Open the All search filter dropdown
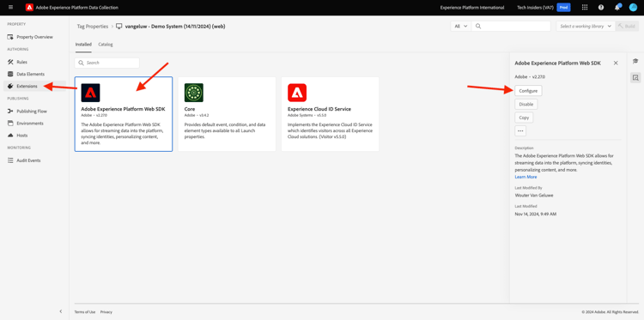This screenshot has width=644, height=320. (x=461, y=27)
